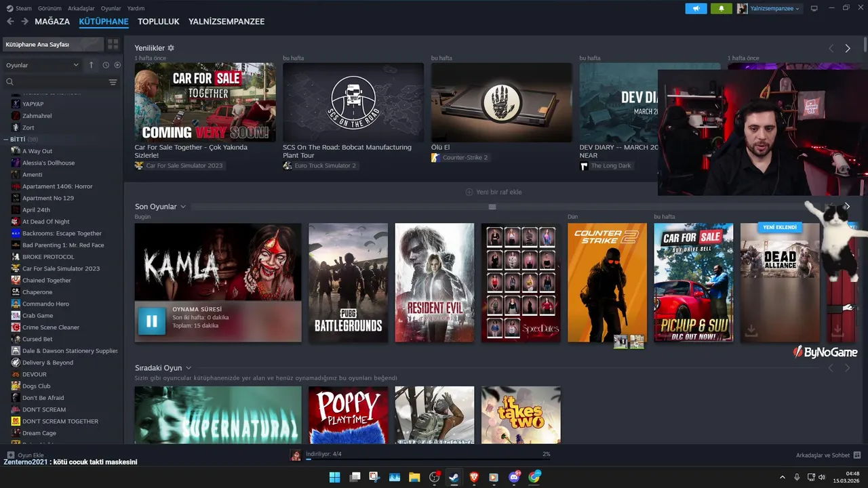Click Yeni bir raf ekle
Image resolution: width=868 pixels, height=488 pixels.
tap(493, 192)
